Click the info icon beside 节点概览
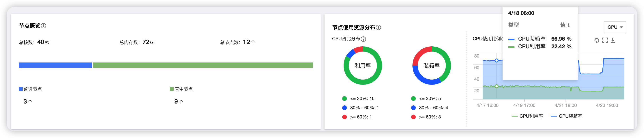 pos(43,26)
